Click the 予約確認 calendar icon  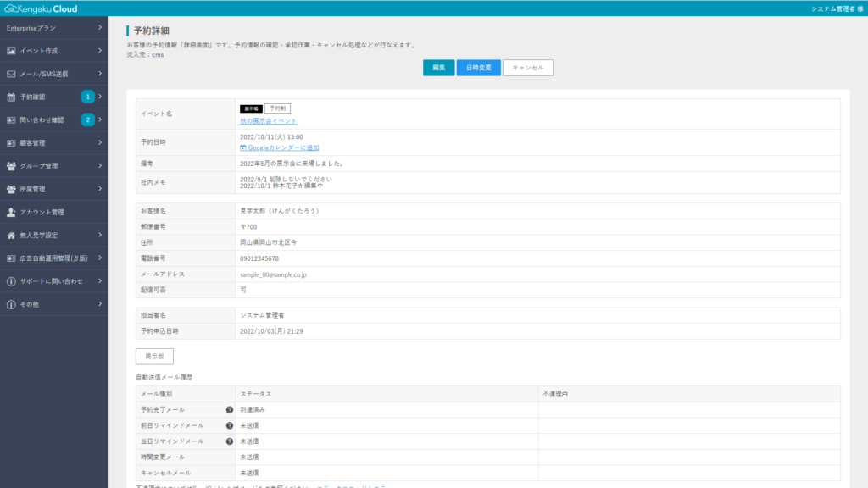click(x=11, y=97)
